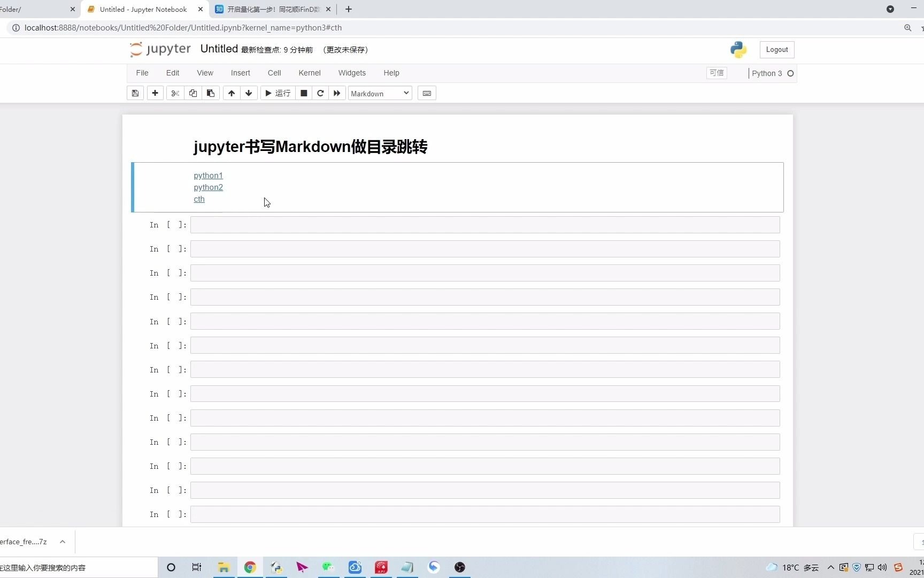924x578 pixels.
Task: Open the Widgets menu
Action: coord(352,73)
